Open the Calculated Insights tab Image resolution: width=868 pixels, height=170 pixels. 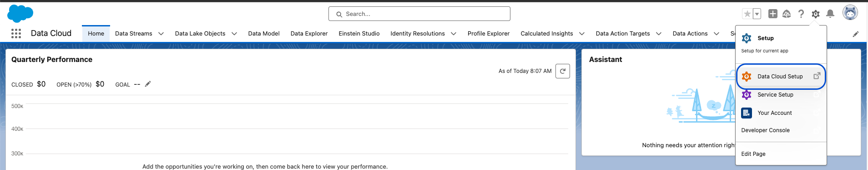tap(547, 33)
